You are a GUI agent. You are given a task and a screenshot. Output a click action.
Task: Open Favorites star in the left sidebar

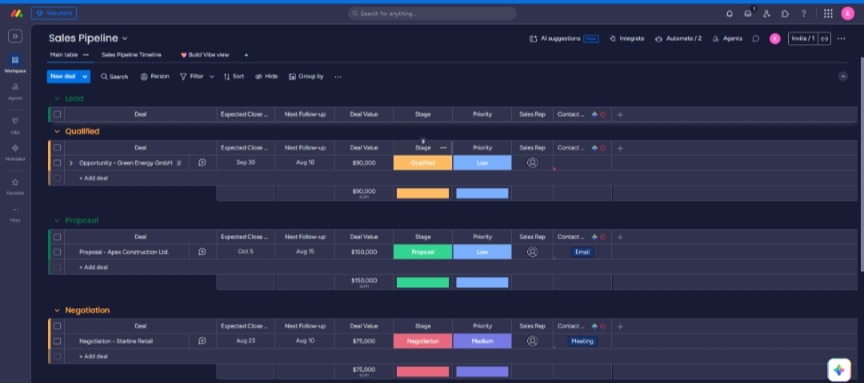15,186
